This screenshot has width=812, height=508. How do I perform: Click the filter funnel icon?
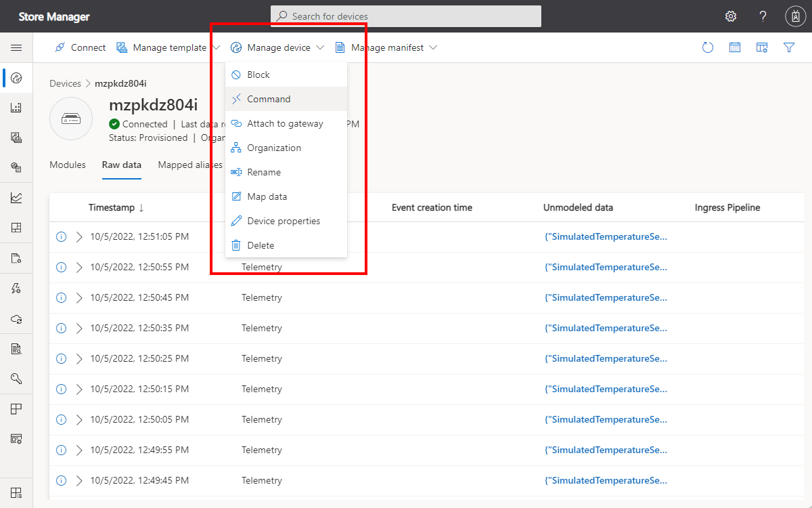(789, 47)
